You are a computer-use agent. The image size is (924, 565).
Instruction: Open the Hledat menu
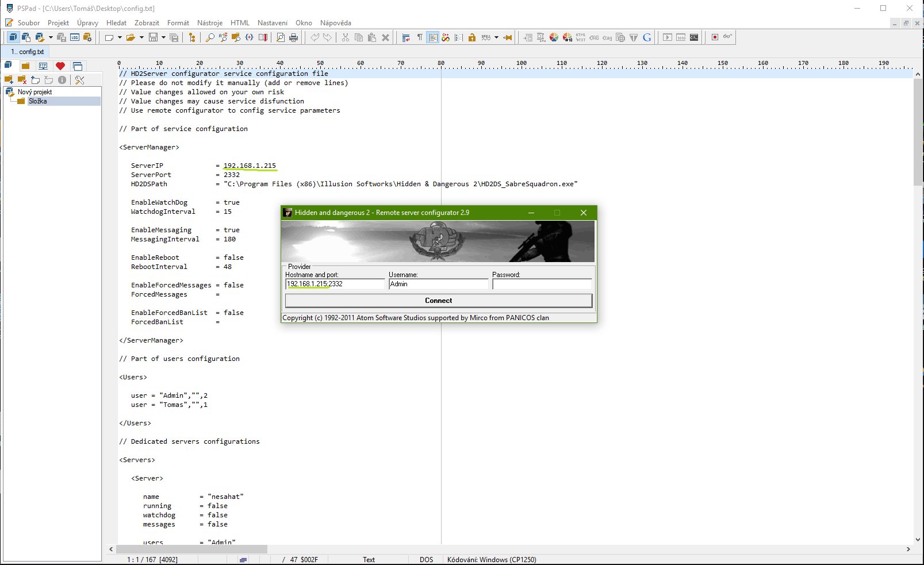pyautogui.click(x=116, y=23)
